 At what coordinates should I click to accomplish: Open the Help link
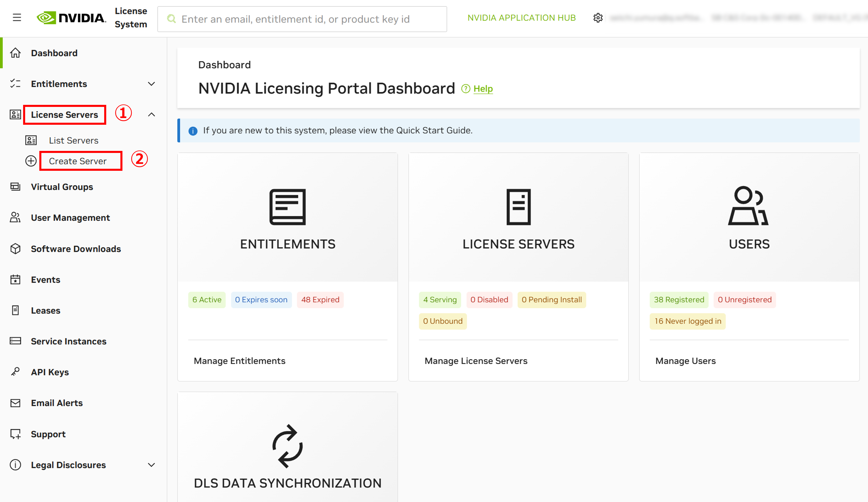click(483, 89)
